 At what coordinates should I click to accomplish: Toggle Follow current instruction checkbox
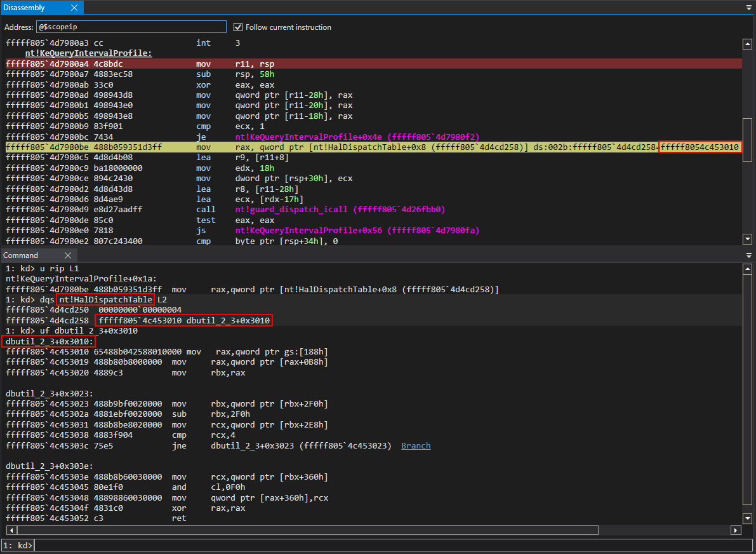click(x=238, y=27)
